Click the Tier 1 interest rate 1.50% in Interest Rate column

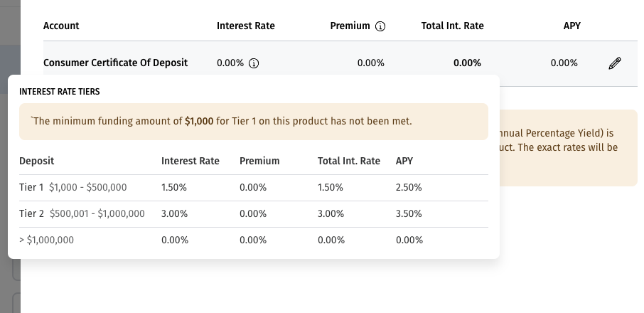pyautogui.click(x=174, y=188)
